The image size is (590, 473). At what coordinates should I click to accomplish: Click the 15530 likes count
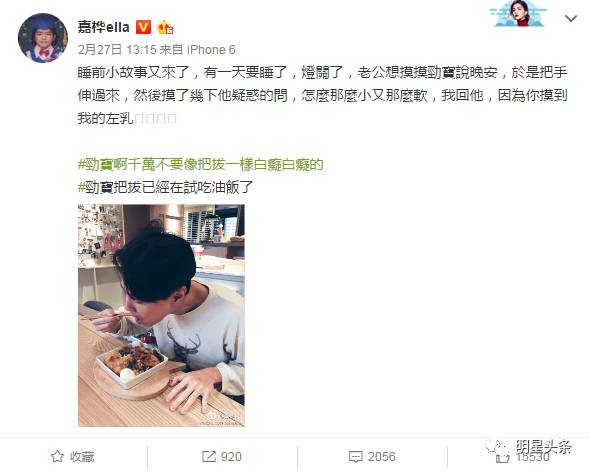(x=532, y=457)
